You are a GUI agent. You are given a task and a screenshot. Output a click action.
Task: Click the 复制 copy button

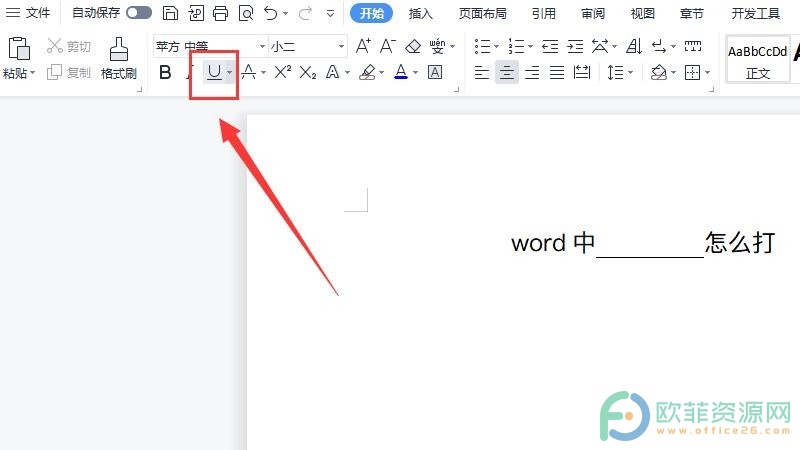tap(69, 72)
